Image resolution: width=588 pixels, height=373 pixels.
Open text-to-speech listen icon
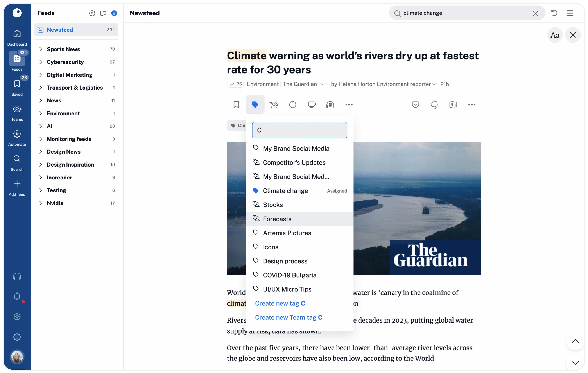tap(330, 104)
